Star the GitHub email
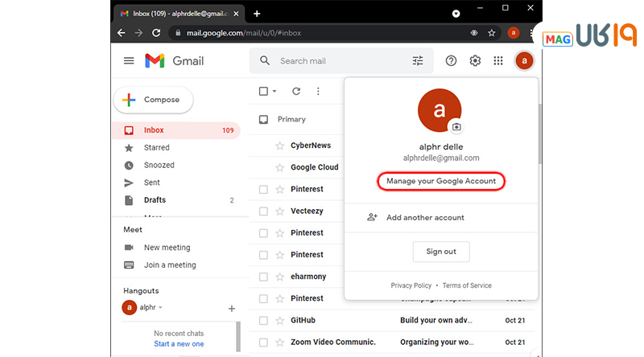The image size is (644, 357). tap(279, 321)
